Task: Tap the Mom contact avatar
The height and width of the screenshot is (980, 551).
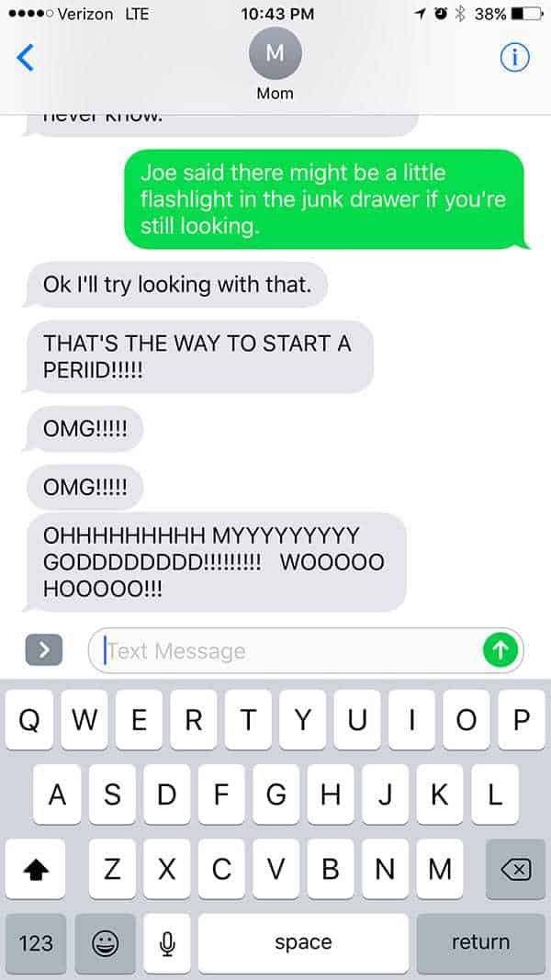Action: tap(275, 53)
